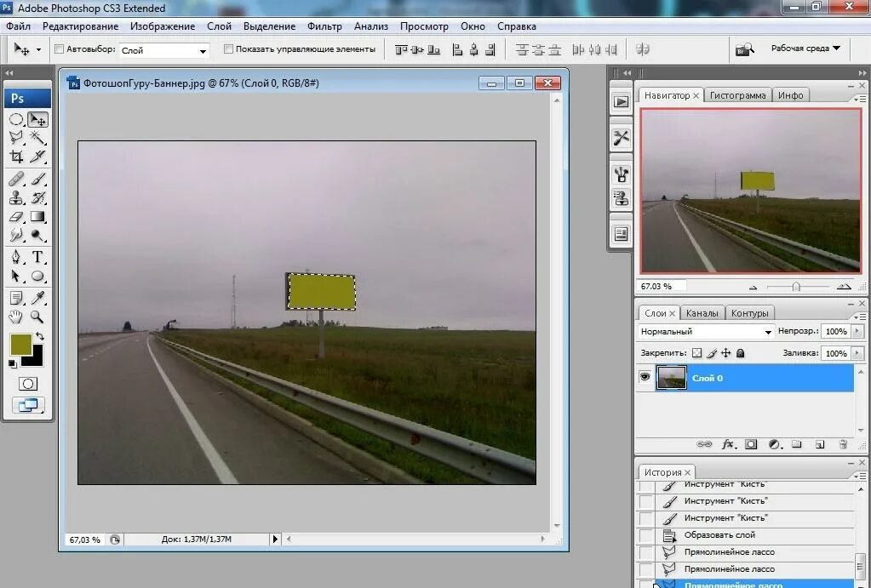
Task: Add a layer style with fx icon
Action: (x=728, y=444)
